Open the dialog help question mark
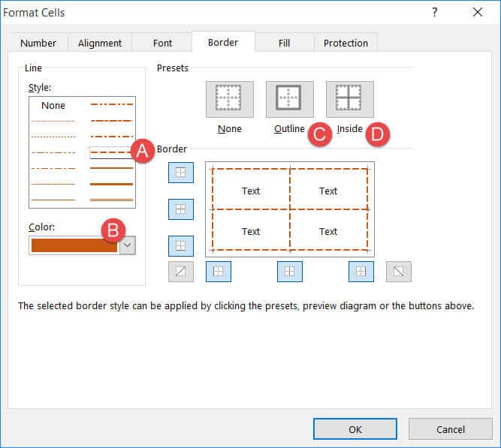Screen dimensions: 501x448 coord(435,13)
